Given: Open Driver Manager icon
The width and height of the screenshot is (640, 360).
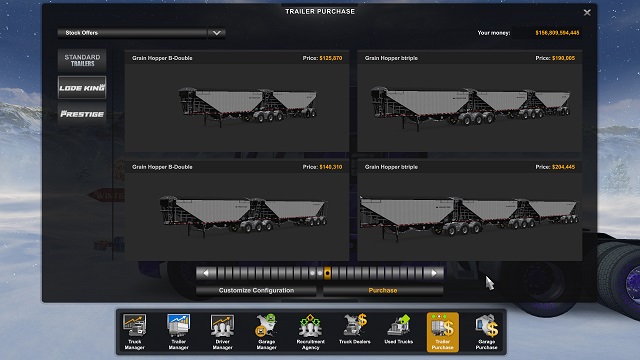Looking at the screenshot, I should 222,332.
